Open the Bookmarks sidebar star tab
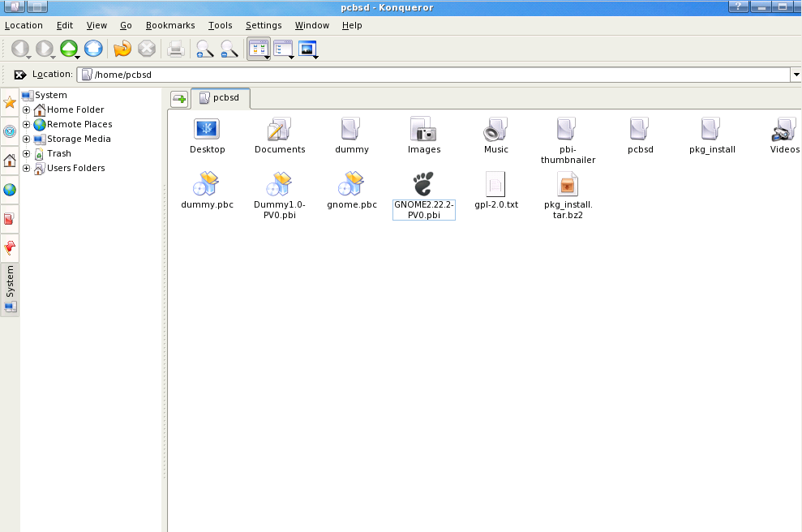This screenshot has width=802, height=532. point(10,102)
